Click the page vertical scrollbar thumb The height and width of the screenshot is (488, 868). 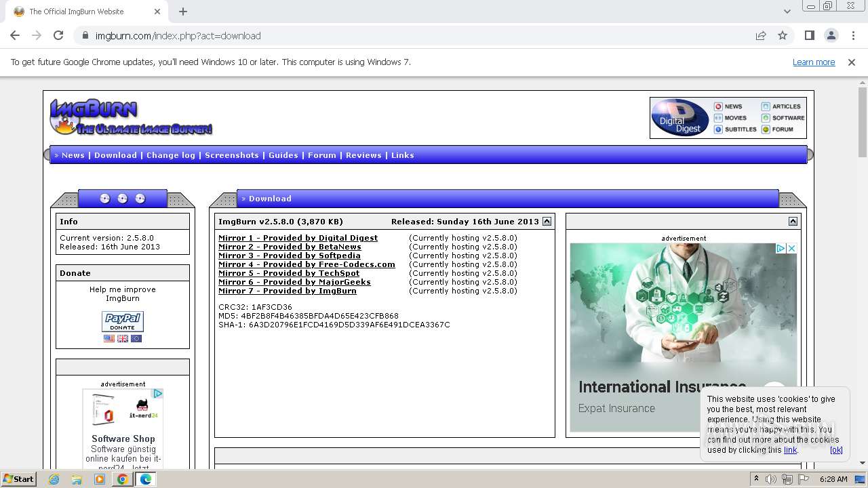point(863,122)
